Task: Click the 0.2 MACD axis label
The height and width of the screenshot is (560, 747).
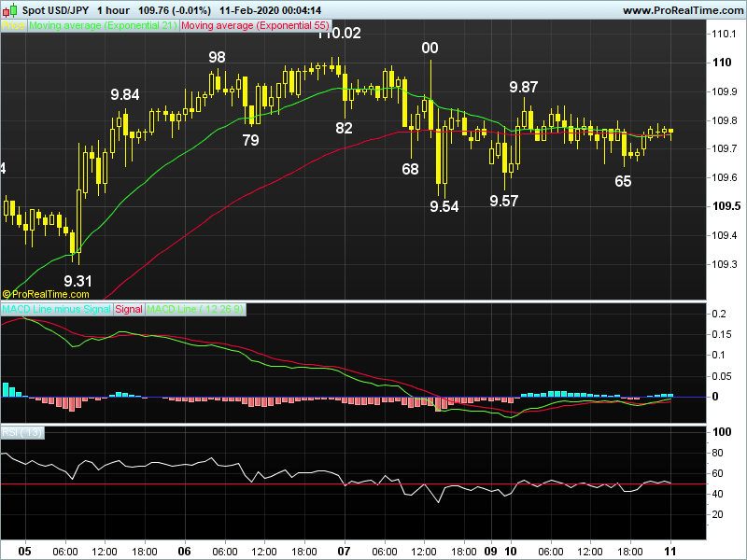Action: click(719, 314)
